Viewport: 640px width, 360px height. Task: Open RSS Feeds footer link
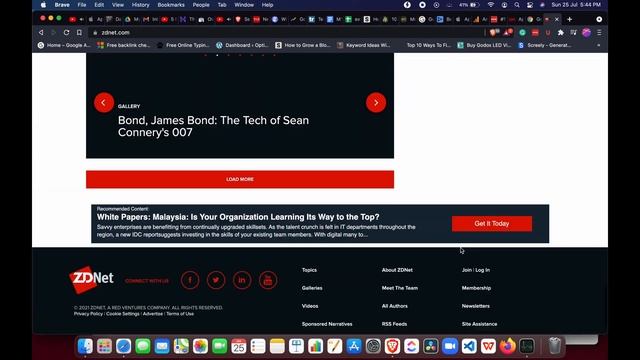coord(394,324)
